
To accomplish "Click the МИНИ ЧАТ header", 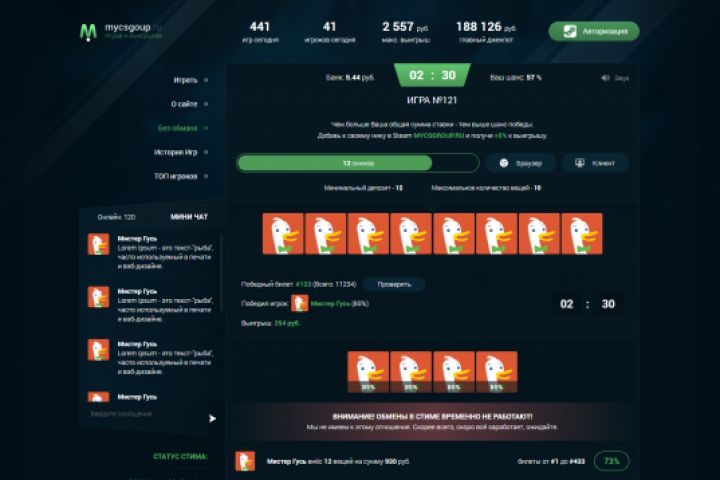I will coord(189,217).
